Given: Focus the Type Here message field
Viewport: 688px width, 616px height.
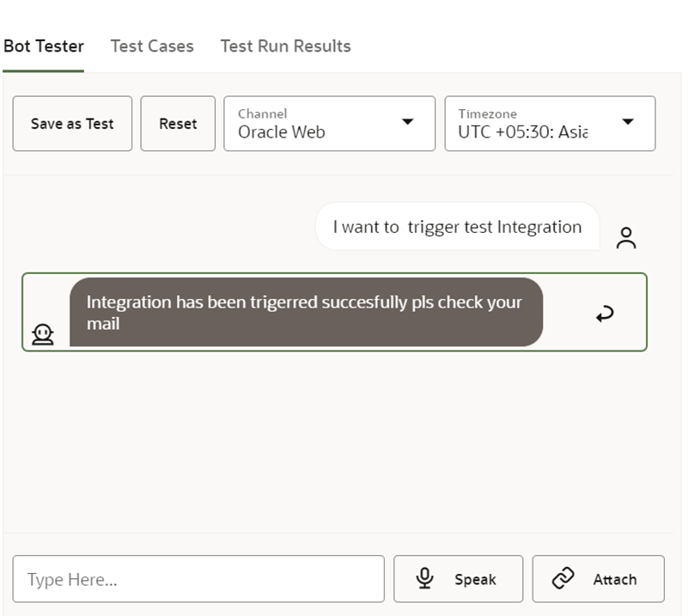Looking at the screenshot, I should (x=198, y=579).
